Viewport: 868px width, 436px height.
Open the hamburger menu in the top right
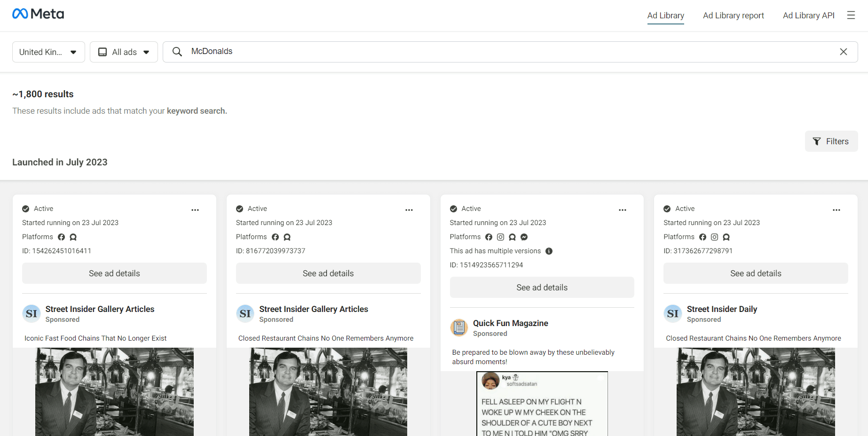(x=851, y=15)
